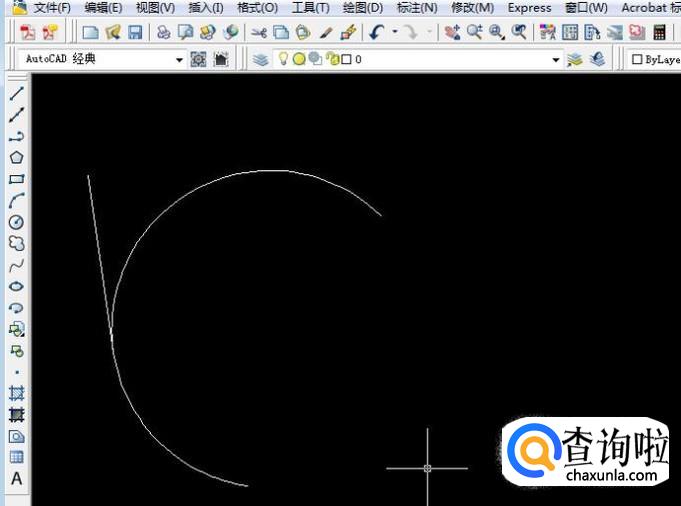This screenshot has height=506, width=681.
Task: Toggle layer 0 on/off lightbulb
Action: coord(283,59)
